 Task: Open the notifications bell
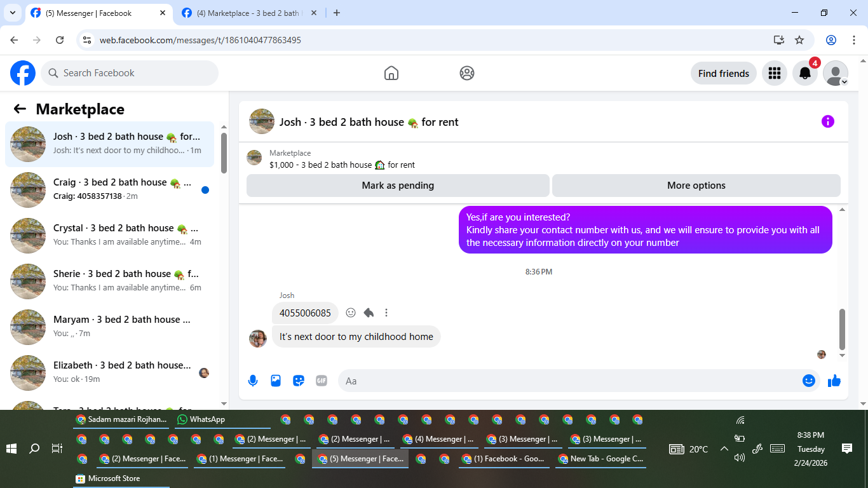click(x=805, y=73)
